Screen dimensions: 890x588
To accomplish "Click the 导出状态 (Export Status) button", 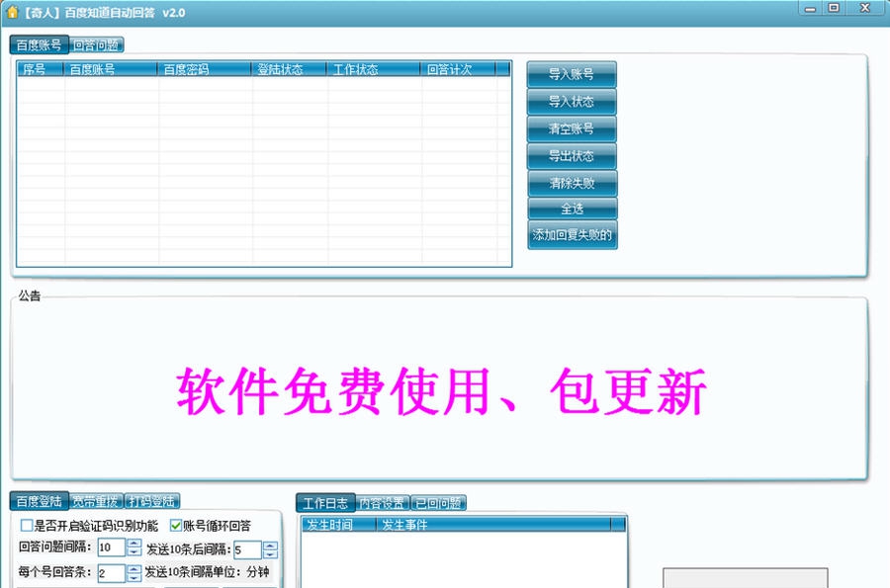I will (x=572, y=155).
